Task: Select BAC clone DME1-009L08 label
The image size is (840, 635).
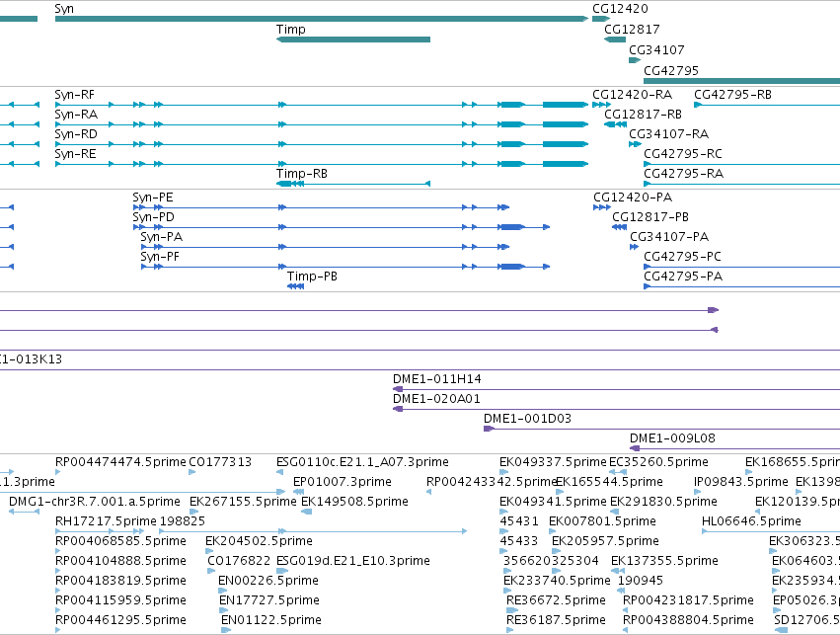Action: coord(673,438)
